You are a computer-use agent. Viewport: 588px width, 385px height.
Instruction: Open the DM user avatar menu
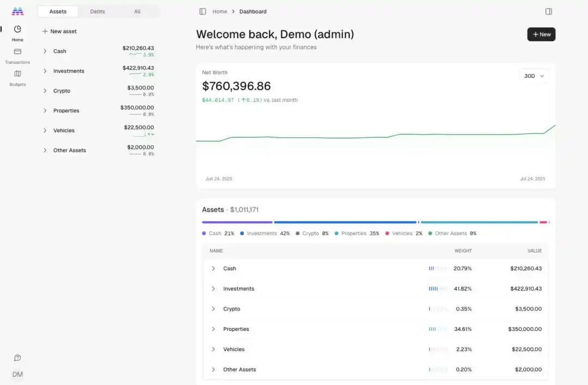pos(17,375)
